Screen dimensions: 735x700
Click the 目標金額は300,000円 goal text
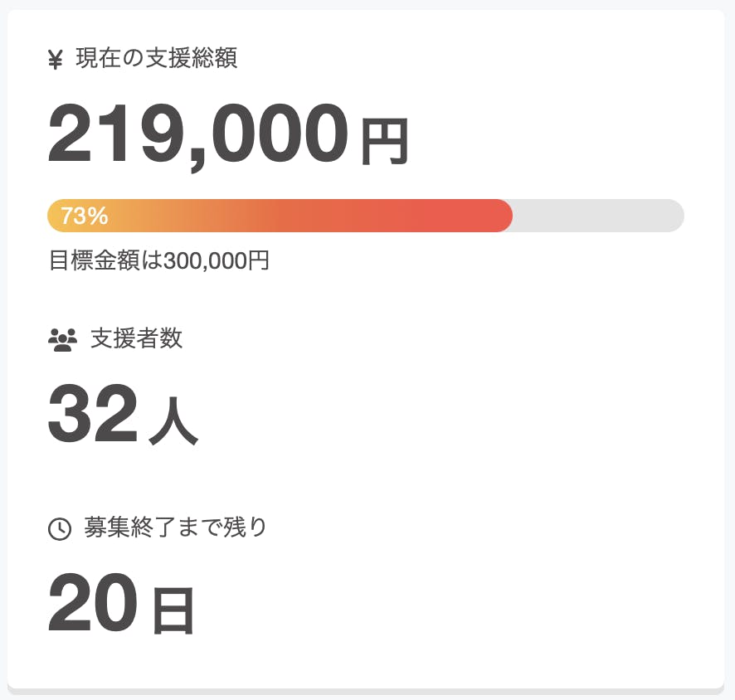click(158, 260)
